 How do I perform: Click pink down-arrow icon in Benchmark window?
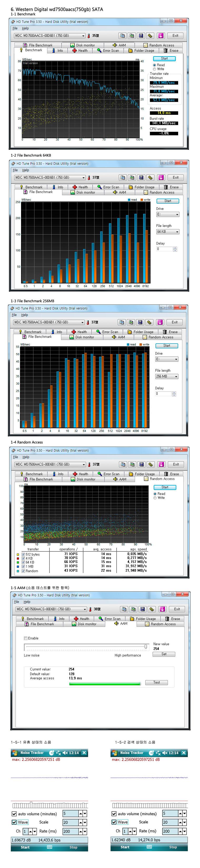[x=161, y=35]
